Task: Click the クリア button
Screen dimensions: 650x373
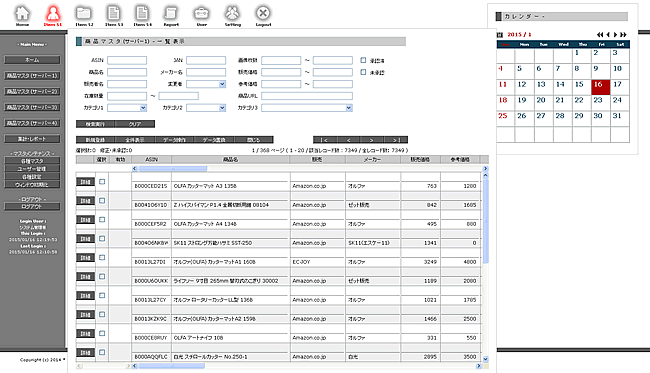Action: (135, 124)
